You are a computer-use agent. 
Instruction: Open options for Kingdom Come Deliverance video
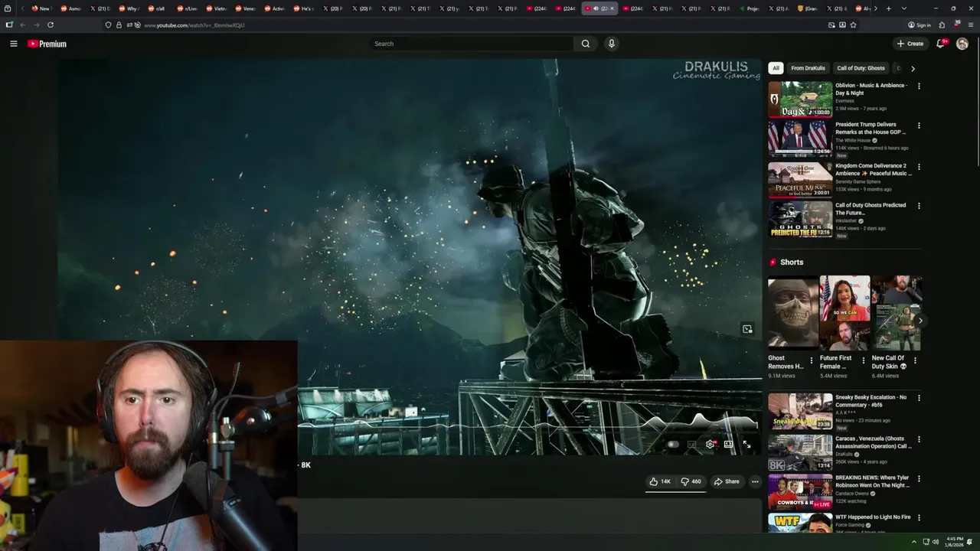coord(919,167)
